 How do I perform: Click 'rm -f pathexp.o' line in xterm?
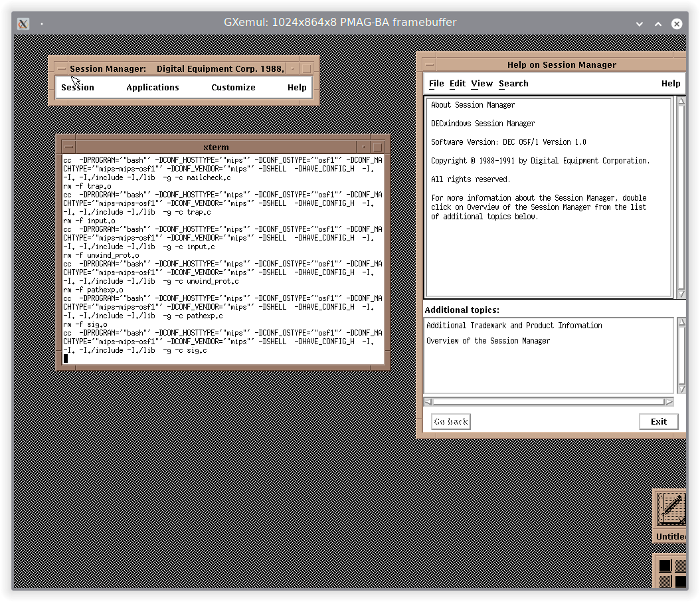[93, 290]
